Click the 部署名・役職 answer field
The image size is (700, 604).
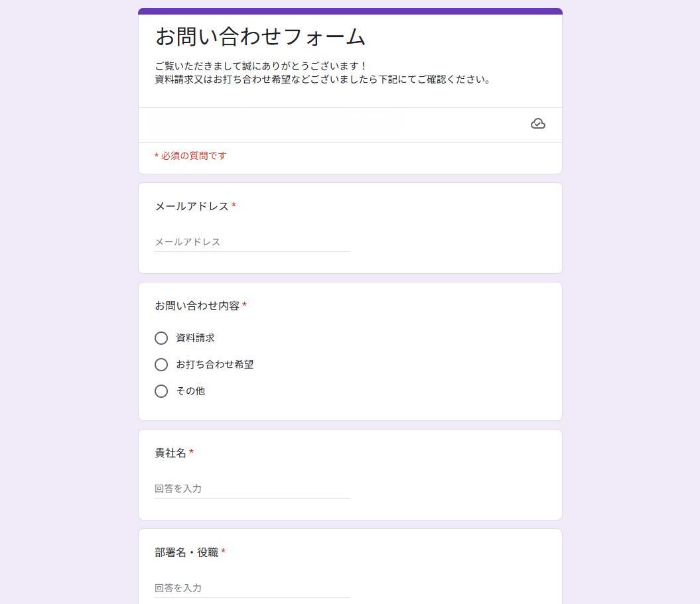(x=252, y=588)
